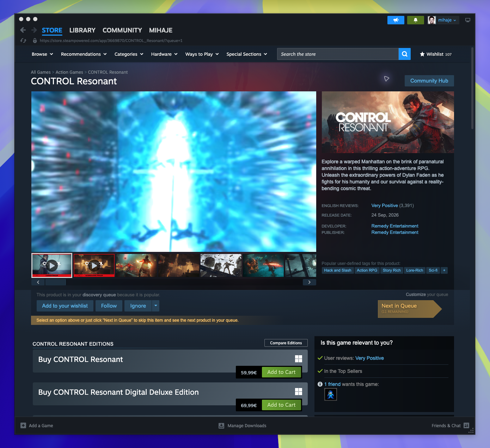Click the padlock icon beside the URL
Image resolution: width=490 pixels, height=448 pixels.
[35, 41]
